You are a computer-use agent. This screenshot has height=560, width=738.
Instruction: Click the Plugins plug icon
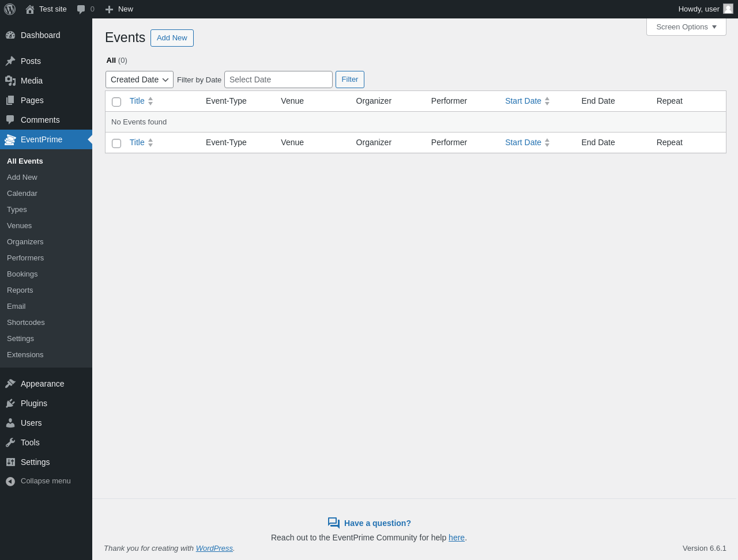point(10,403)
